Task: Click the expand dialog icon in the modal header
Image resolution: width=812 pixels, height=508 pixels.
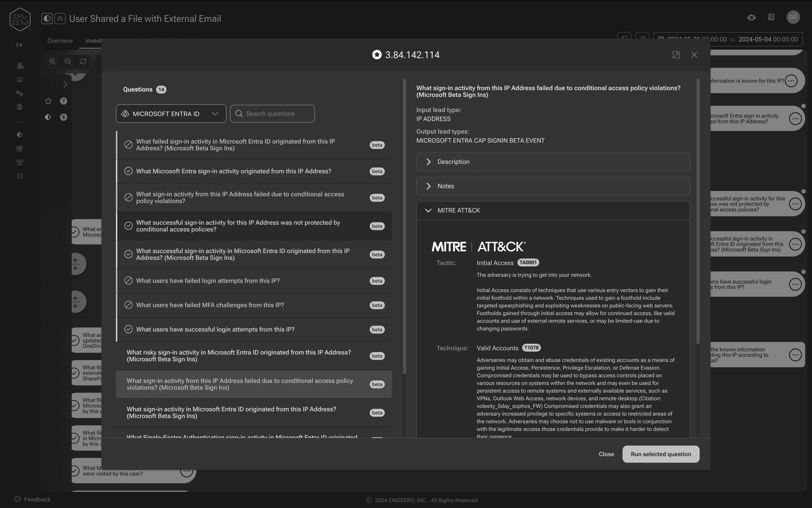Action: point(676,55)
